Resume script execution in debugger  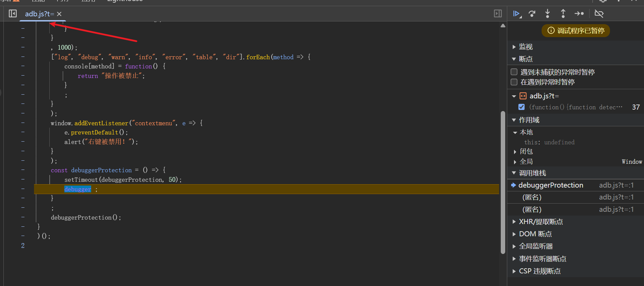point(516,14)
